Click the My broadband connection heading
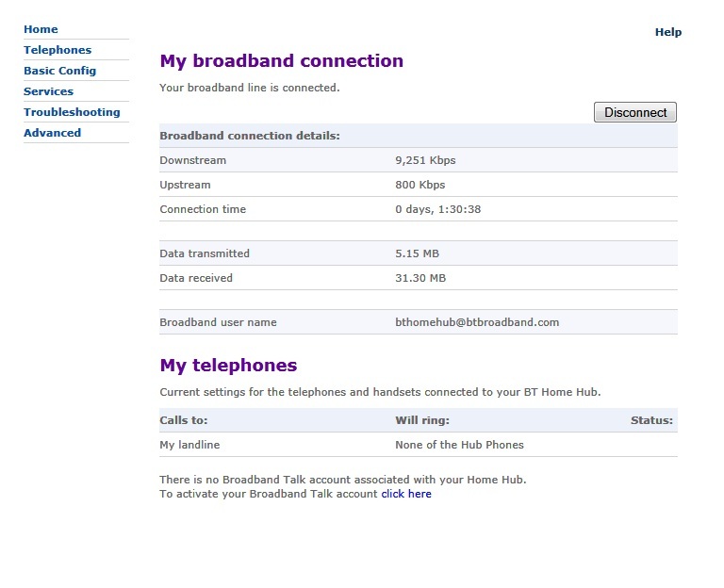Image resolution: width=724 pixels, height=588 pixels. (x=281, y=61)
